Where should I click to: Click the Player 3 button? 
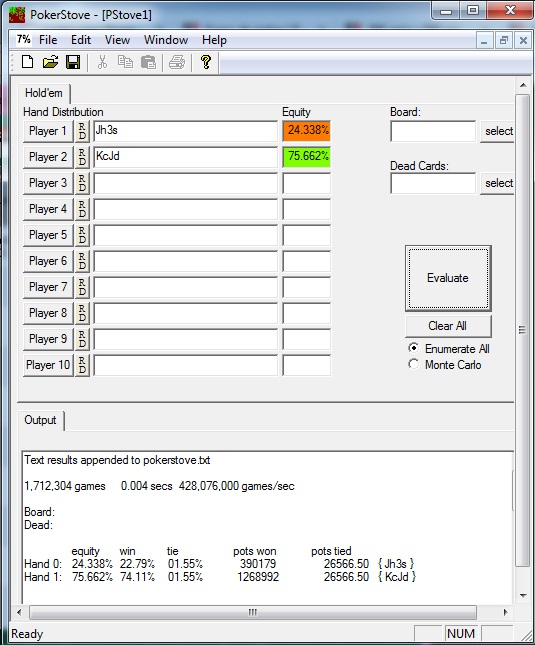tap(48, 183)
